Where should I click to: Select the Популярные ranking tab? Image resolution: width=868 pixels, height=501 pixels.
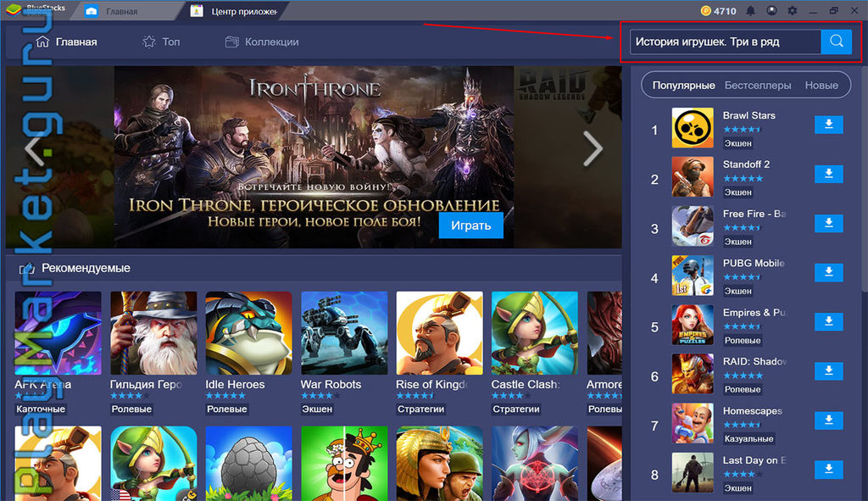(684, 86)
